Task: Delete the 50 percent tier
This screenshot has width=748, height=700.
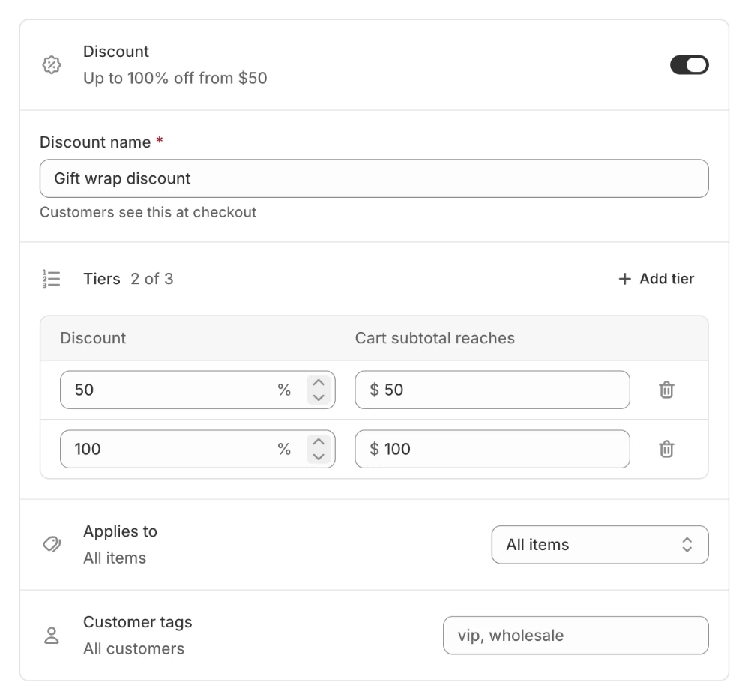Action: pyautogui.click(x=666, y=390)
